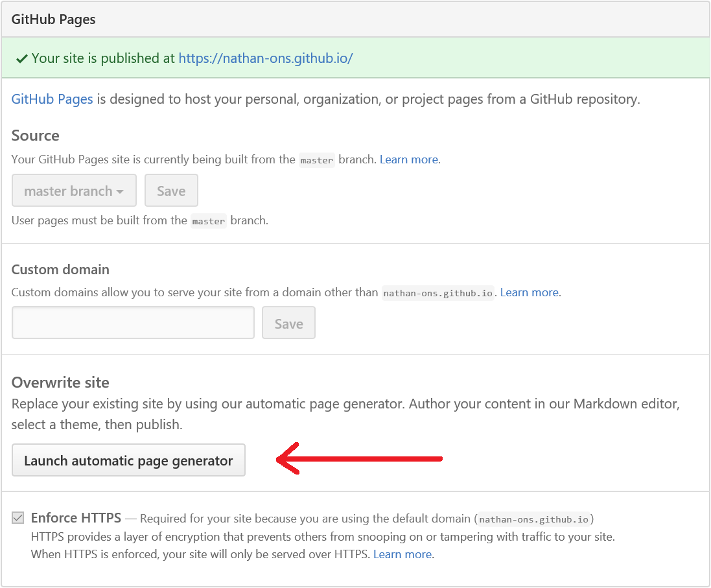Select the Custom domain heading
711x588 pixels.
click(60, 270)
